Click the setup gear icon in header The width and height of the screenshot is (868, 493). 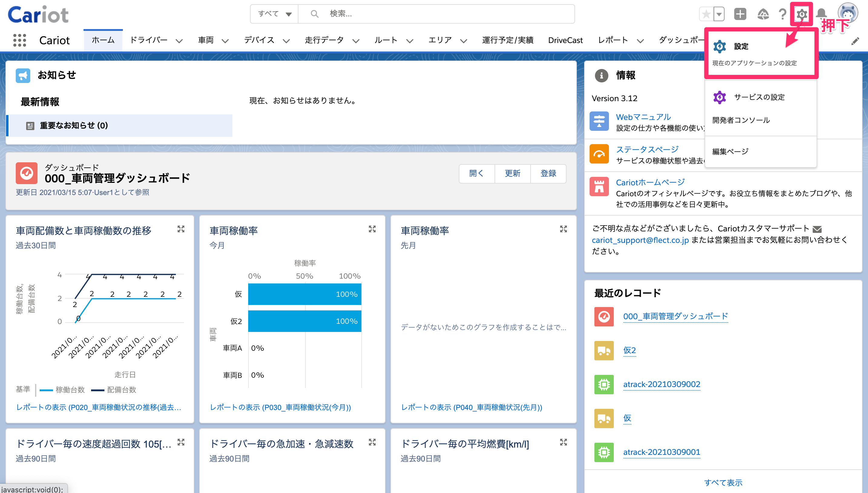(801, 14)
